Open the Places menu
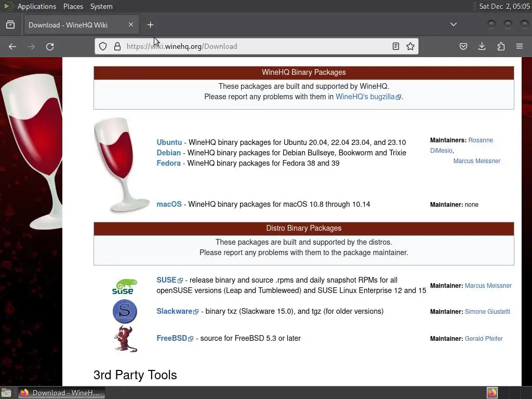Image resolution: width=532 pixels, height=399 pixels. pos(73,6)
